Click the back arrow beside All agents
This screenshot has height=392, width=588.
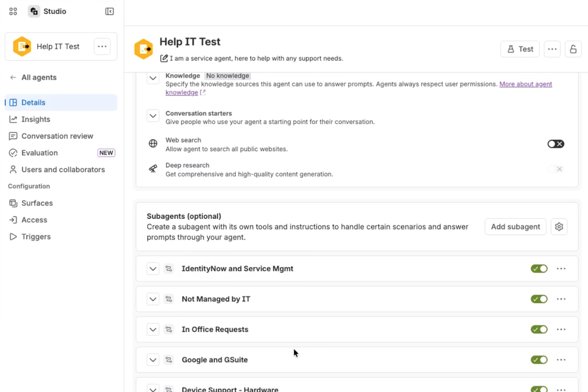point(13,77)
